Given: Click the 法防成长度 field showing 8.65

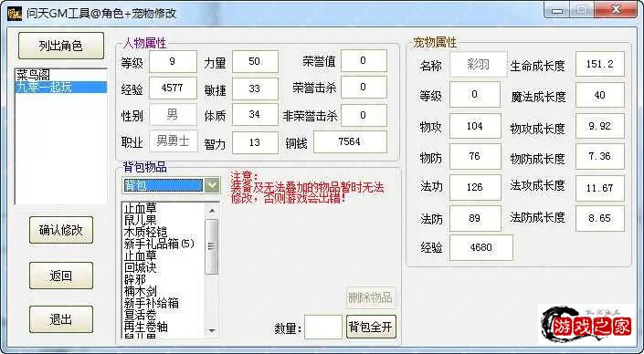Looking at the screenshot, I should (x=600, y=218).
